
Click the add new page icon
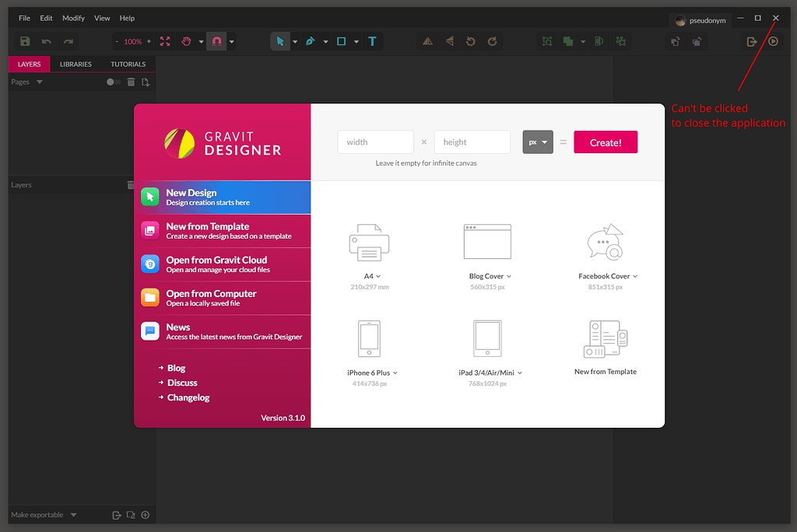146,82
